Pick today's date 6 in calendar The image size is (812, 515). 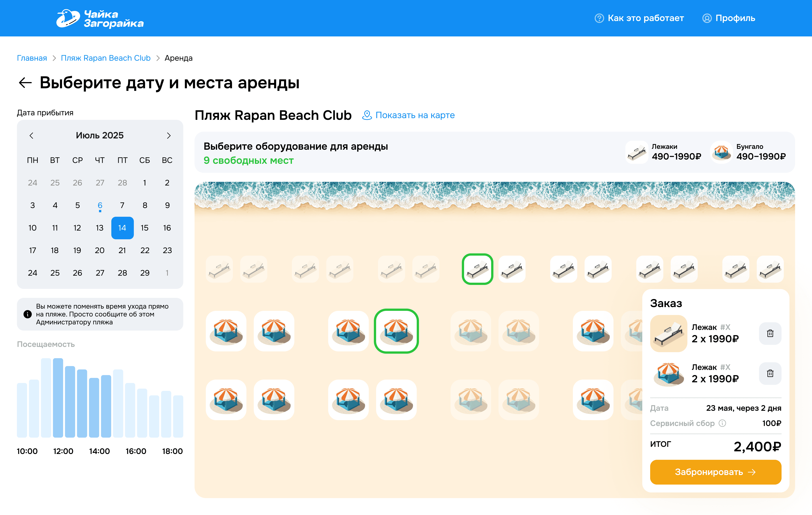[x=100, y=205]
